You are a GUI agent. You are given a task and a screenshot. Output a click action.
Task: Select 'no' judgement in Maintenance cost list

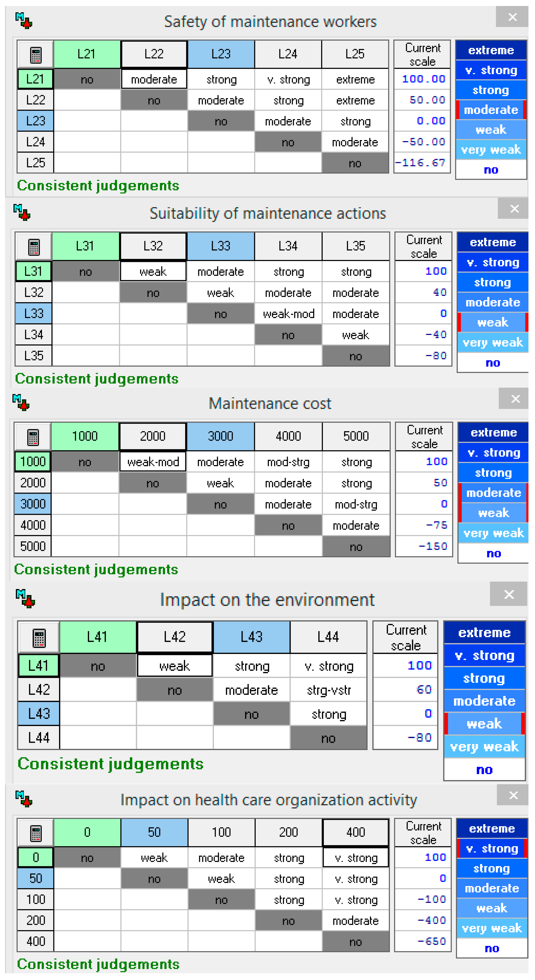(494, 554)
